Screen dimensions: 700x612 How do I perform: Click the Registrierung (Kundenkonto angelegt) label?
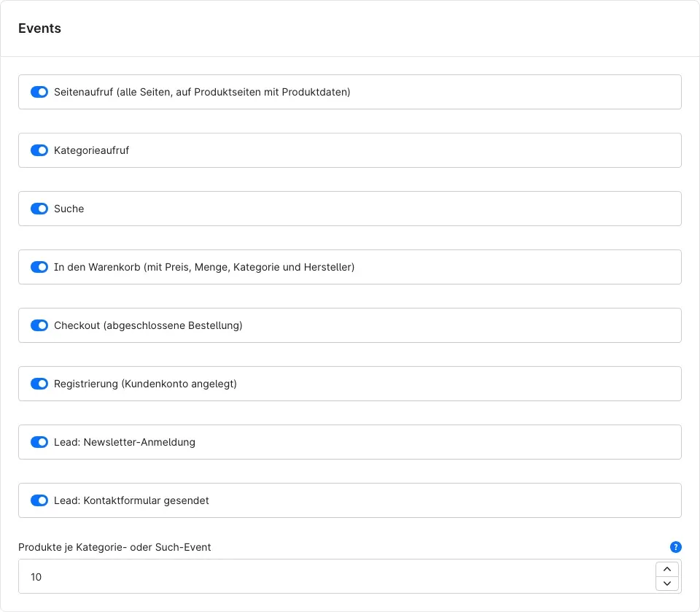146,384
